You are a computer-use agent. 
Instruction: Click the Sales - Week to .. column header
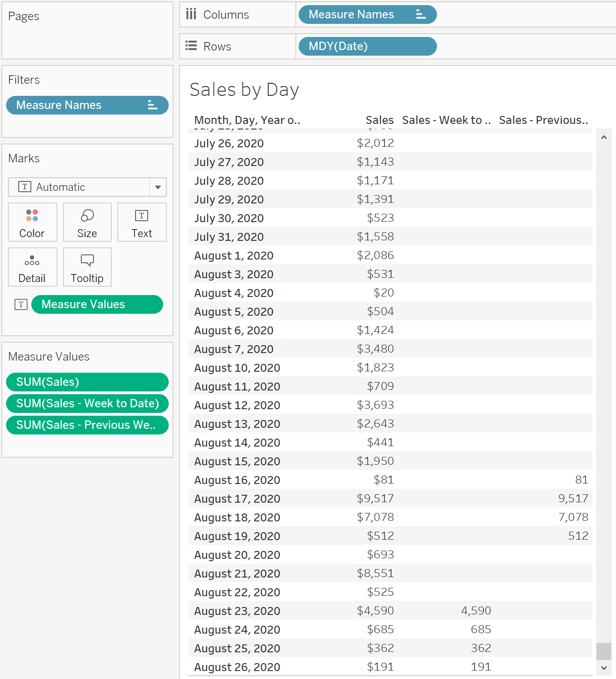446,120
